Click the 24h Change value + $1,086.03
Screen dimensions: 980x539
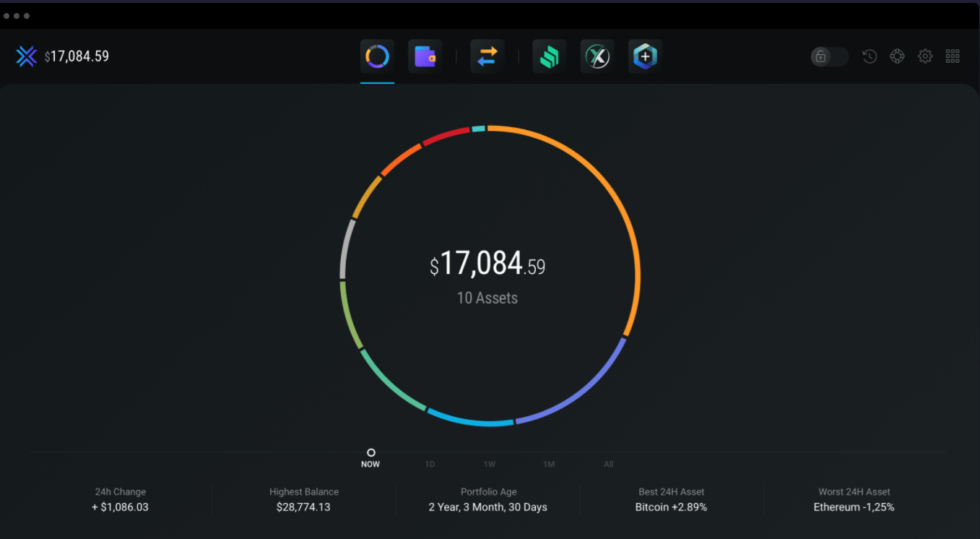120,507
